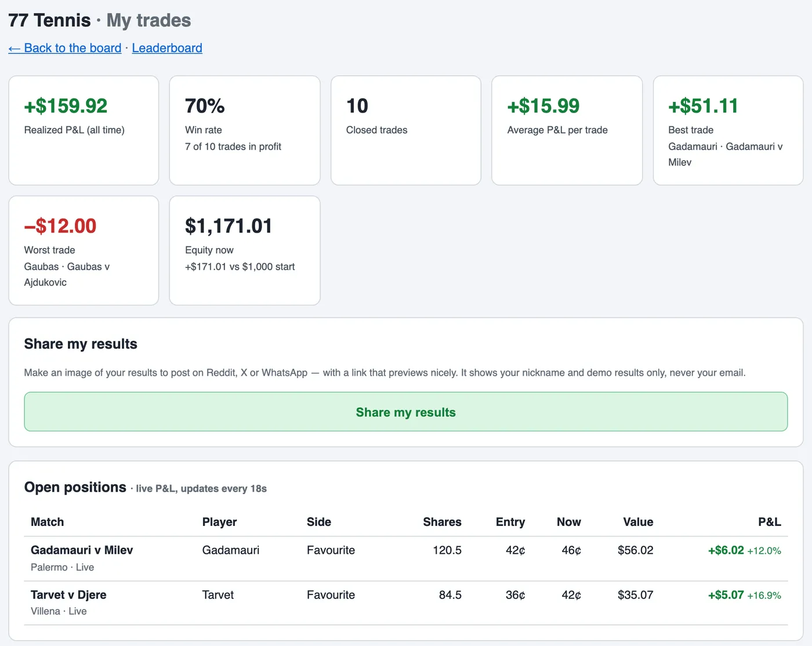Click the 'Open positions' heading
Image resolution: width=812 pixels, height=646 pixels.
point(75,487)
